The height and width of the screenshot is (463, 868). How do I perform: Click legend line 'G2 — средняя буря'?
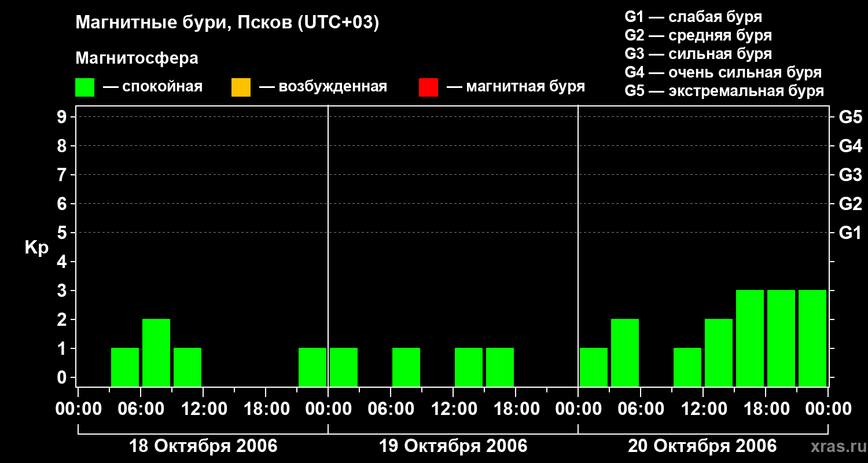pos(698,35)
